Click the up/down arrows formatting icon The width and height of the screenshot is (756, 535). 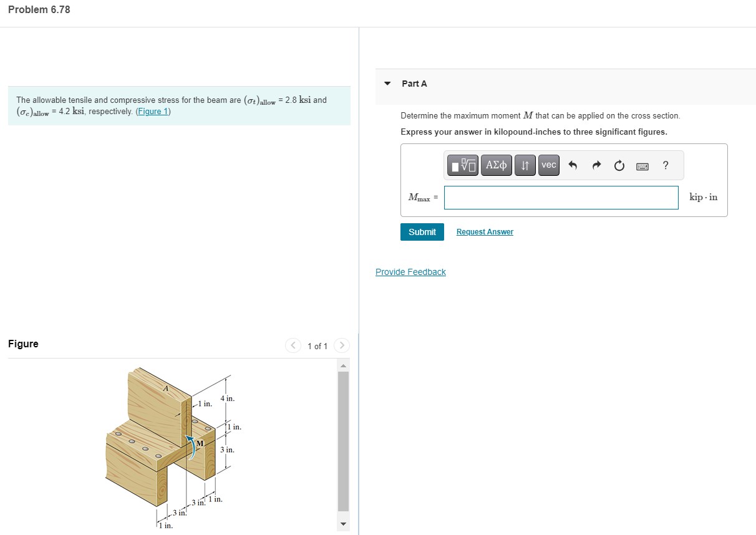(525, 165)
